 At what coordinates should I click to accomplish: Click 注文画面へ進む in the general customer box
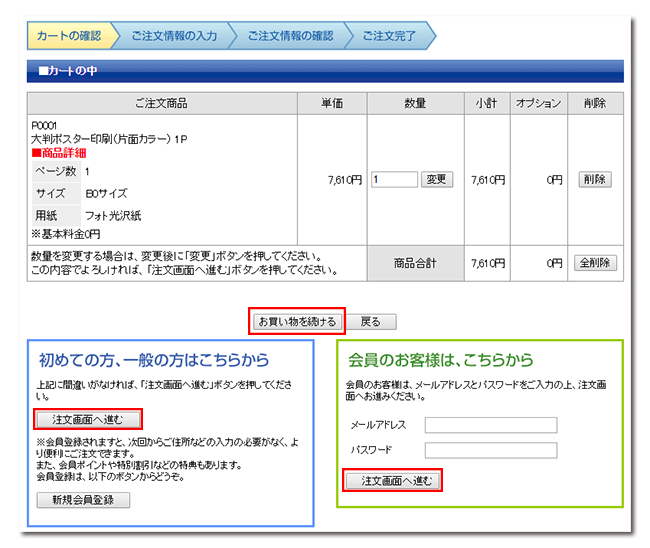[88, 419]
